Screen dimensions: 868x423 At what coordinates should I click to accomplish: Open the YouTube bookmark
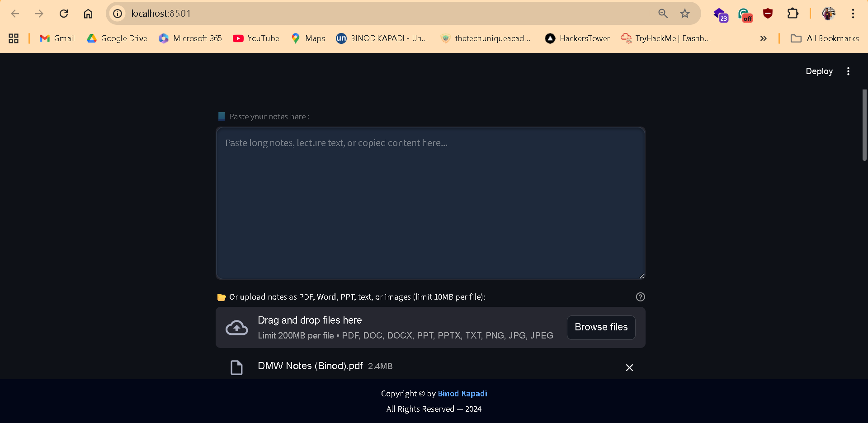click(256, 38)
